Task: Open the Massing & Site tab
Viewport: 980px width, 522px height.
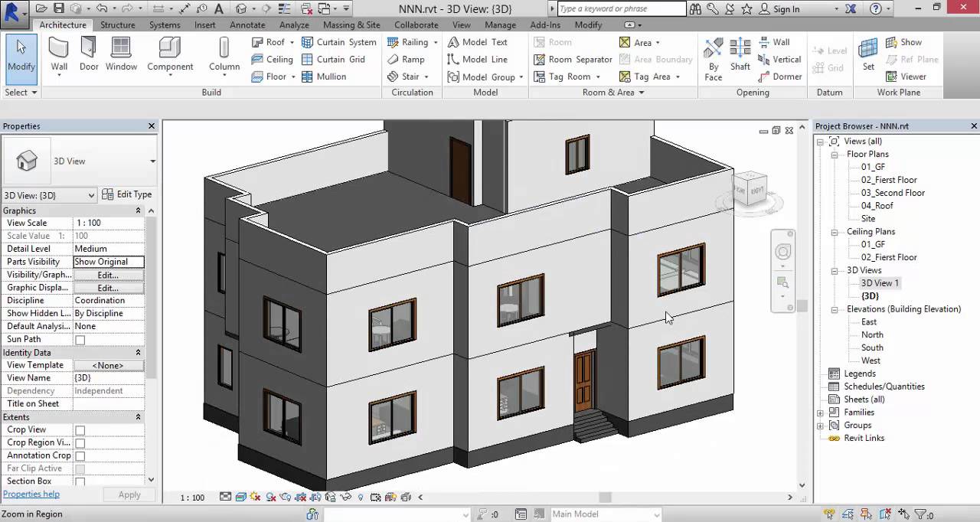Action: [351, 24]
